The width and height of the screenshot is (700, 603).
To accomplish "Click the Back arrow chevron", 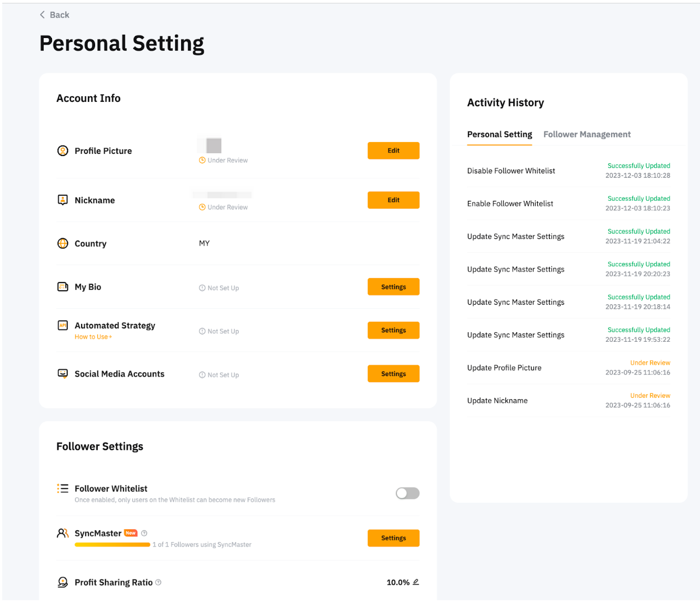I will (x=42, y=15).
